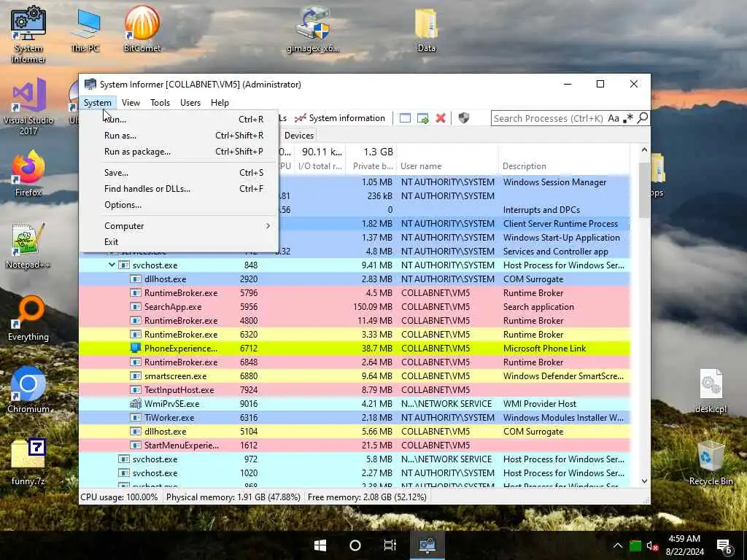
Task: Open Task View on the taskbar
Action: click(390, 545)
